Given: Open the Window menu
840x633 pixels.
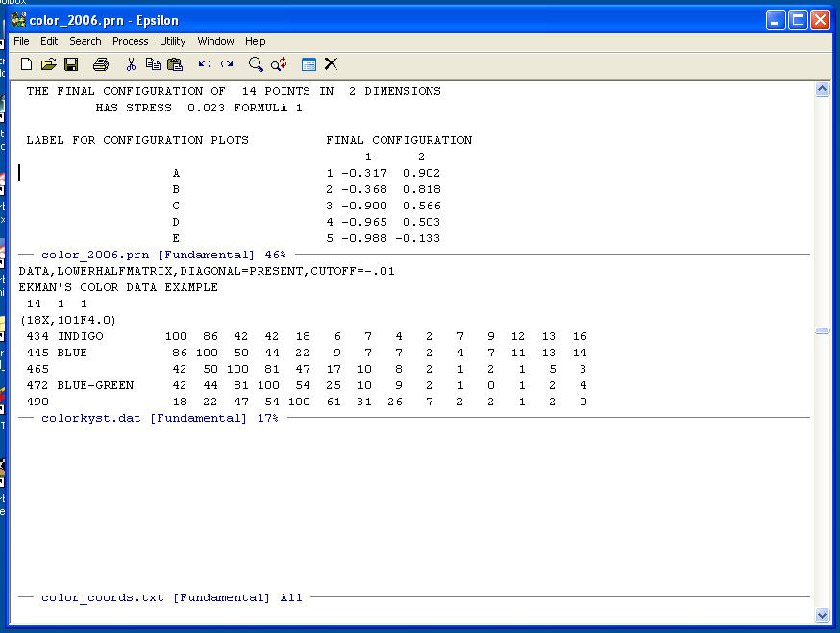Looking at the screenshot, I should [x=215, y=41].
